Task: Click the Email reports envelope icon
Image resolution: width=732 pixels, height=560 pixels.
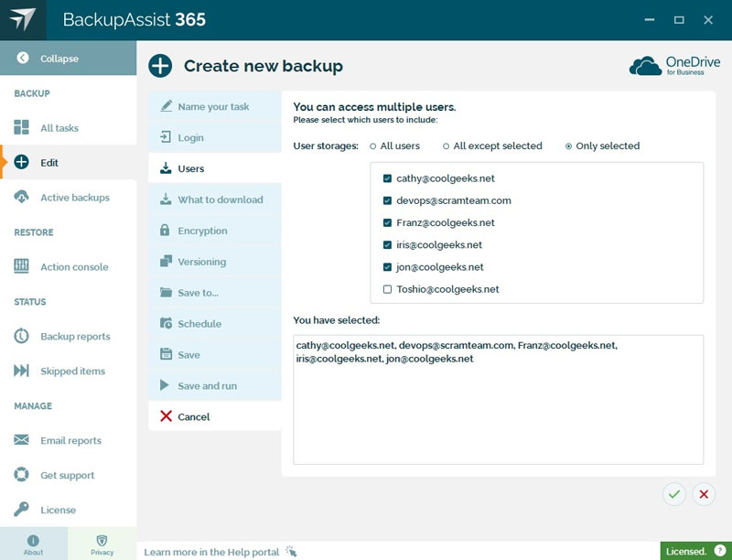Action: click(21, 439)
